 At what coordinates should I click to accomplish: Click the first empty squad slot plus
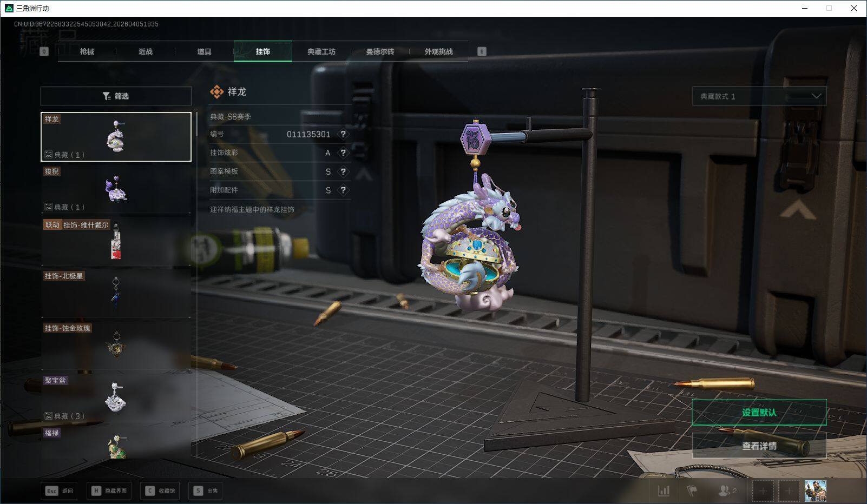[x=763, y=491]
